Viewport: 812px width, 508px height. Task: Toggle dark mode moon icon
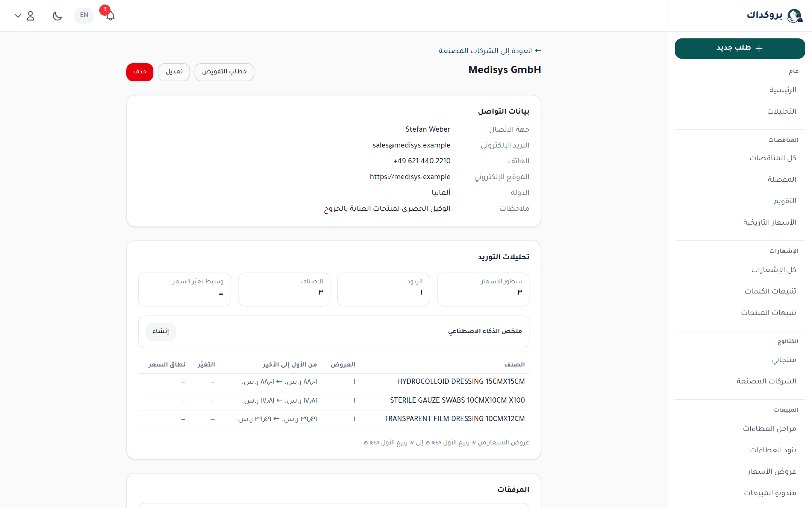coord(57,15)
